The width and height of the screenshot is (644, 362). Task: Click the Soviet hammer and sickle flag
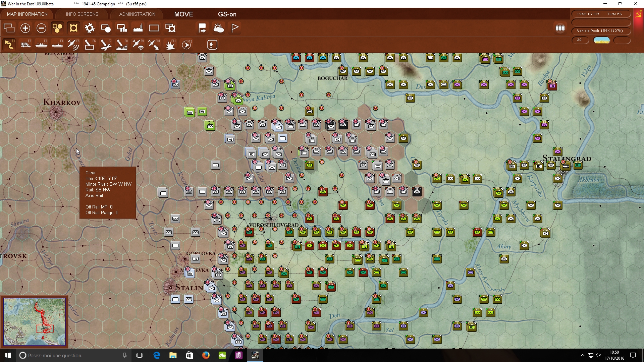638,15
